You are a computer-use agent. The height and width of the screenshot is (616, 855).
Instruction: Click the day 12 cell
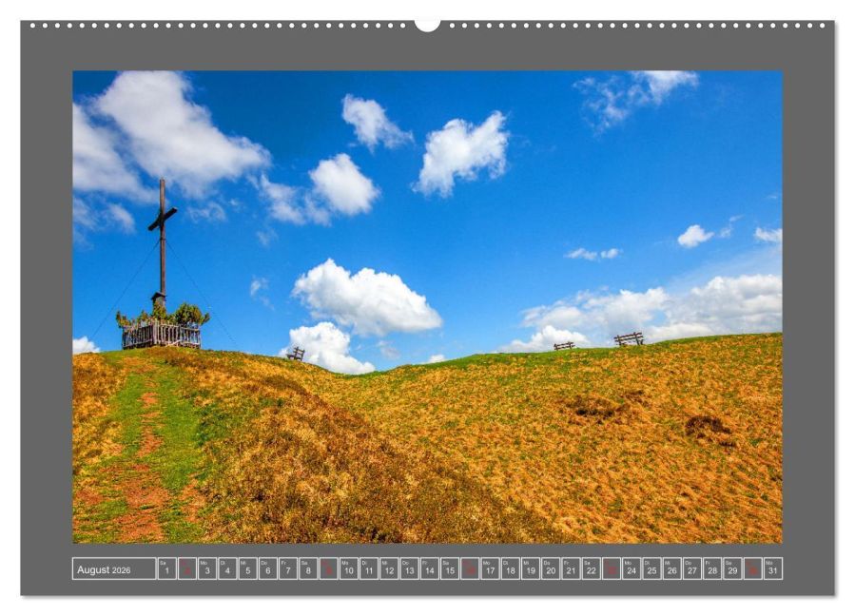point(389,568)
